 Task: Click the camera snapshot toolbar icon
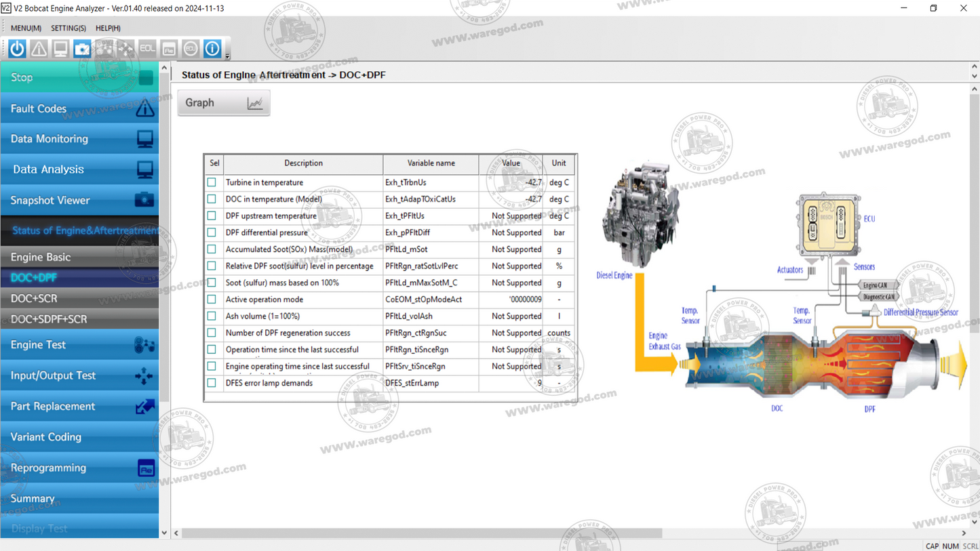(83, 48)
